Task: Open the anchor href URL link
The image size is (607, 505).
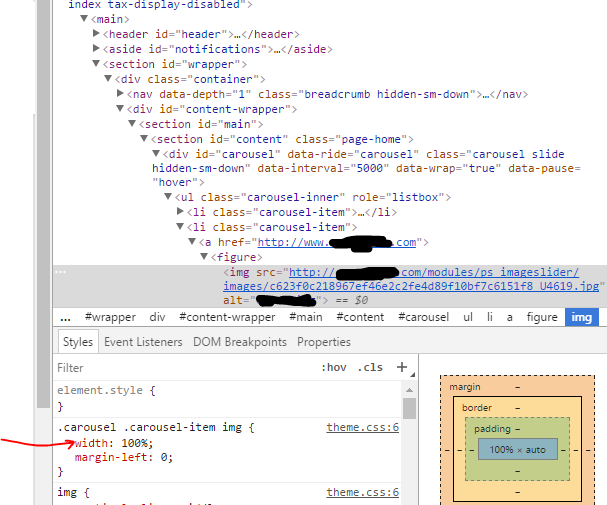Action: click(337, 243)
